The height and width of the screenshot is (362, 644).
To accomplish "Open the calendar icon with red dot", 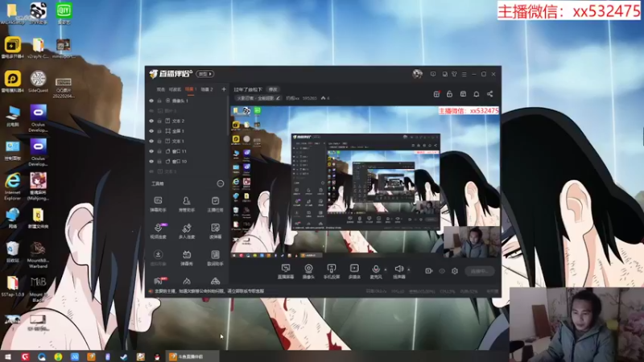I will 436,94.
